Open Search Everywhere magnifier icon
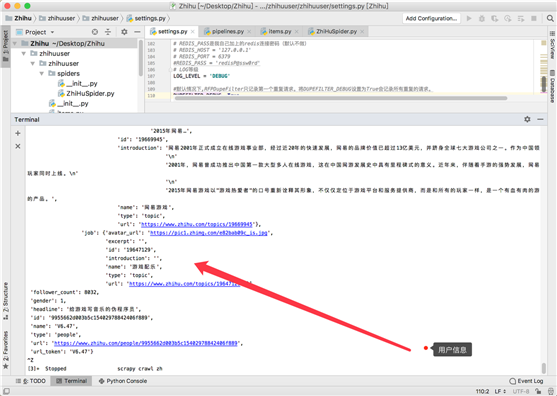This screenshot has width=557, height=396. pyautogui.click(x=550, y=18)
